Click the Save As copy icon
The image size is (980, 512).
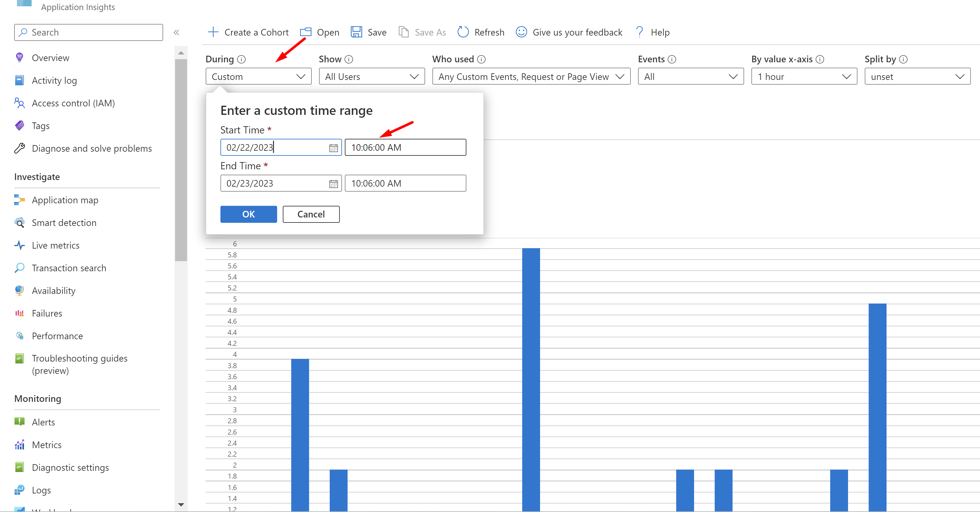(x=403, y=32)
